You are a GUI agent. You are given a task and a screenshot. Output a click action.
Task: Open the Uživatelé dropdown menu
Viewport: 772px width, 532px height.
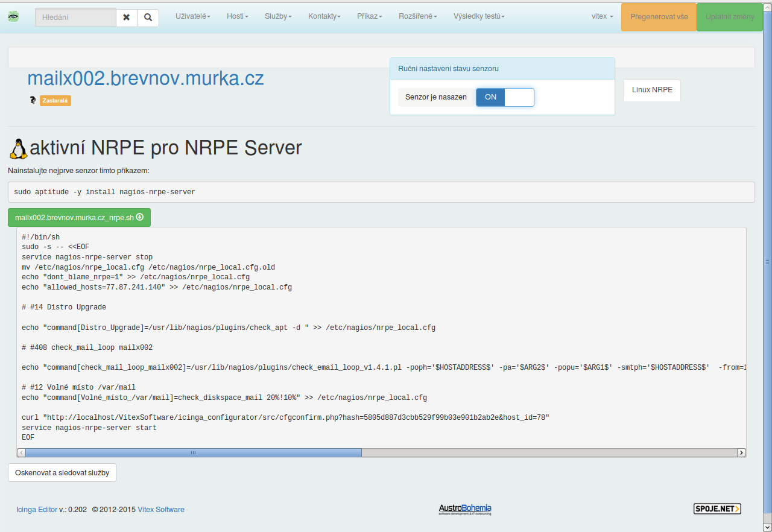point(192,16)
